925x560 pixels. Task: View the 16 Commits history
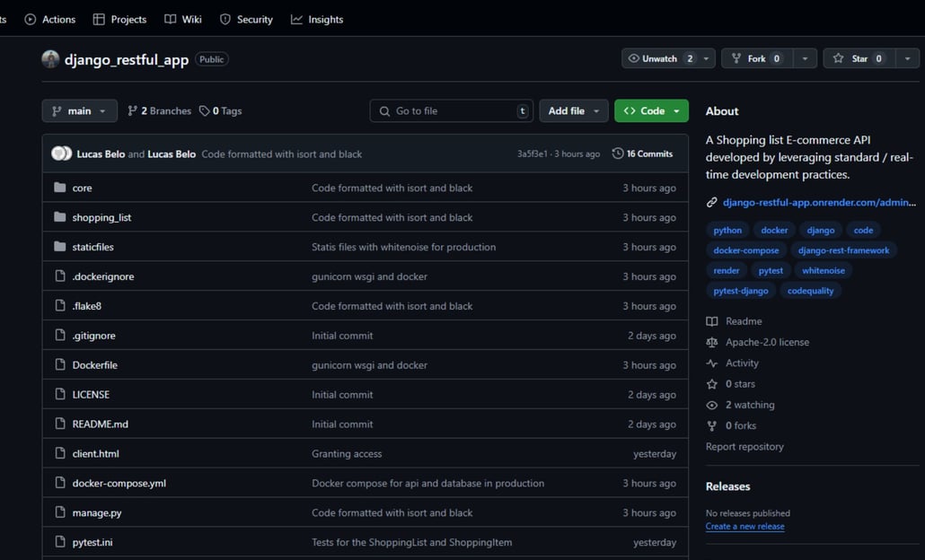point(642,153)
